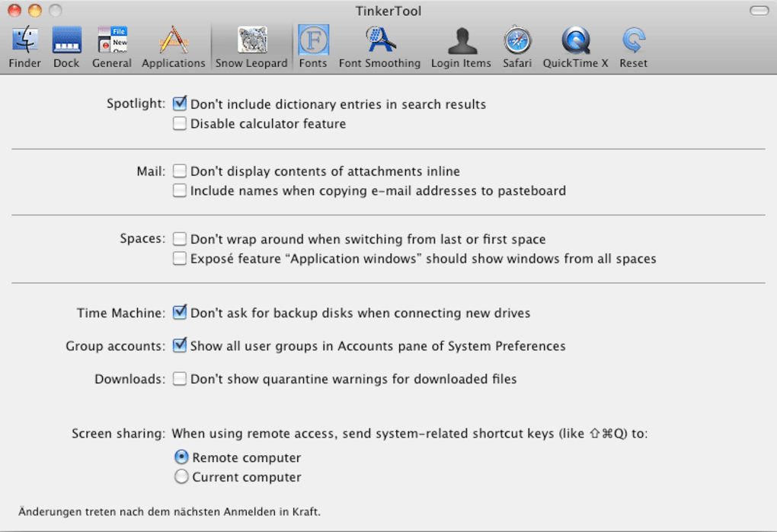Click the Downloads label
The height and width of the screenshot is (532, 777).
click(x=129, y=379)
